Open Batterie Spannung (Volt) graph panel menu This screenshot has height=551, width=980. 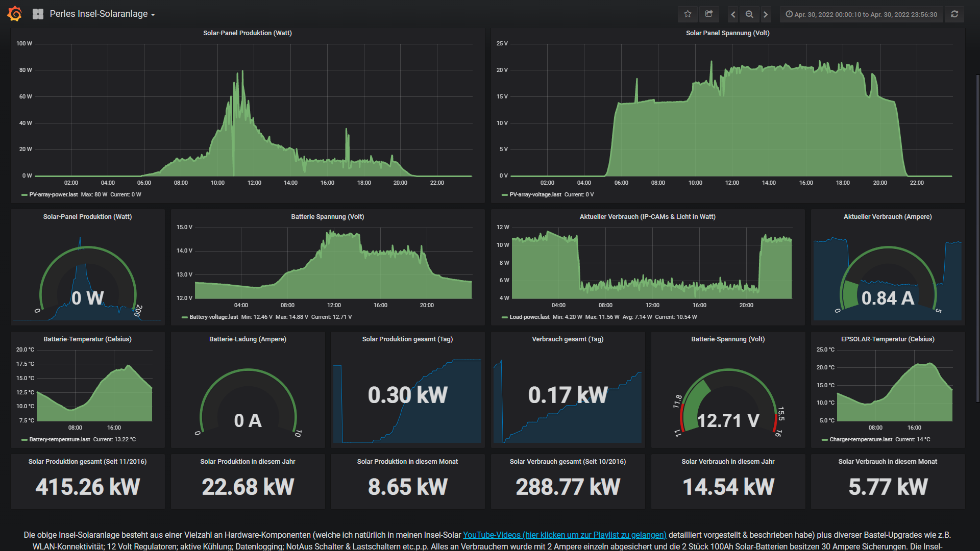click(327, 217)
